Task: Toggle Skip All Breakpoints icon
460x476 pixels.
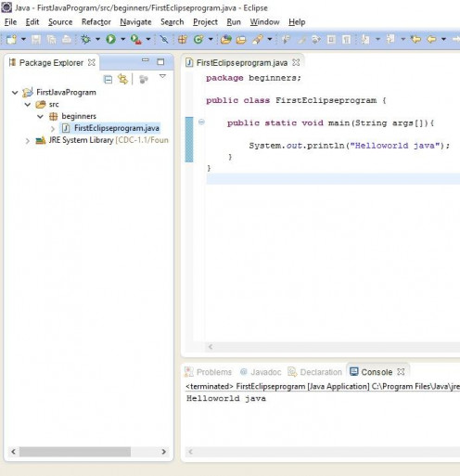Action: click(164, 39)
